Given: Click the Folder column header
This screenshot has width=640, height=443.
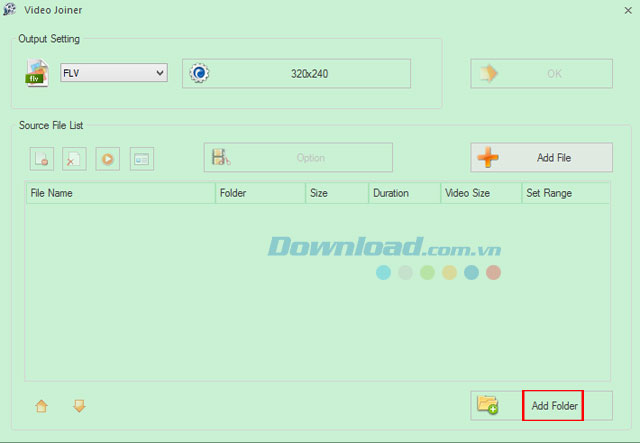Looking at the screenshot, I should coord(260,193).
